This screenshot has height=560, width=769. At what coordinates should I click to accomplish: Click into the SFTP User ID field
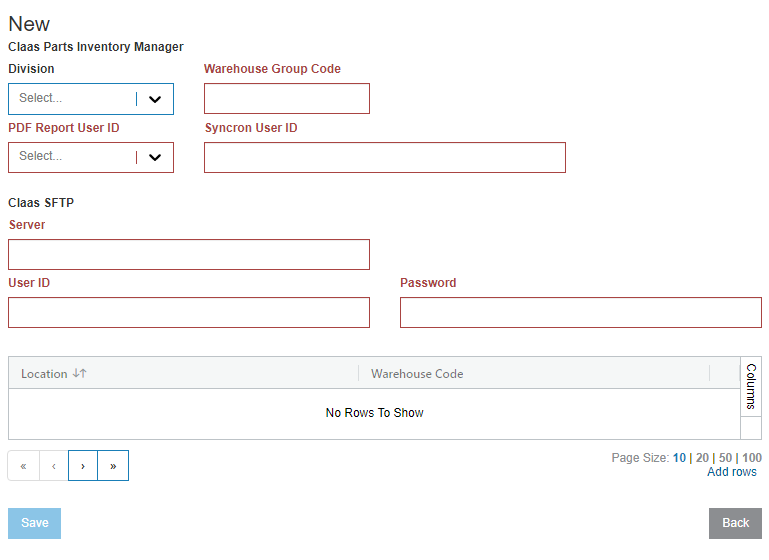coord(189,312)
